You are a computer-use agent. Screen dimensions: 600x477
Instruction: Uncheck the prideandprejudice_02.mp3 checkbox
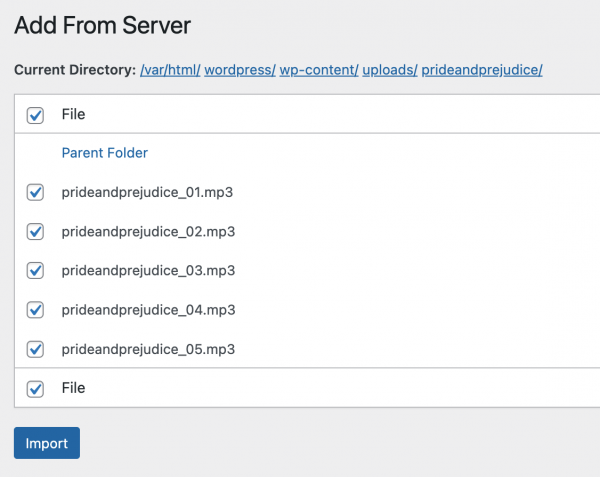(x=36, y=232)
